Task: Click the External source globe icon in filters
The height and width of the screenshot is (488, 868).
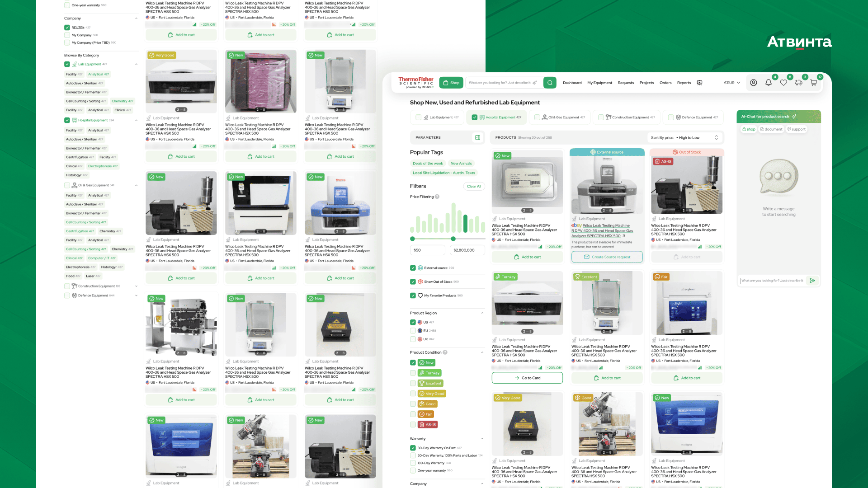Action: tap(420, 268)
